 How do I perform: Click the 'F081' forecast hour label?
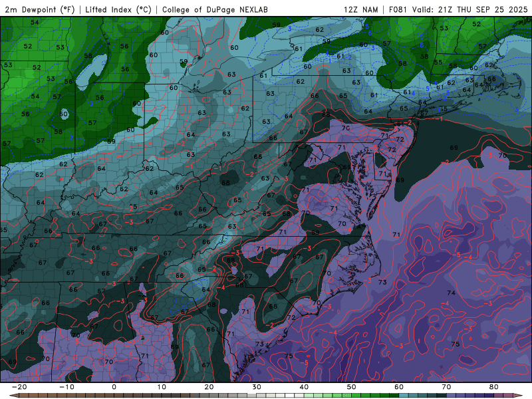[398, 10]
